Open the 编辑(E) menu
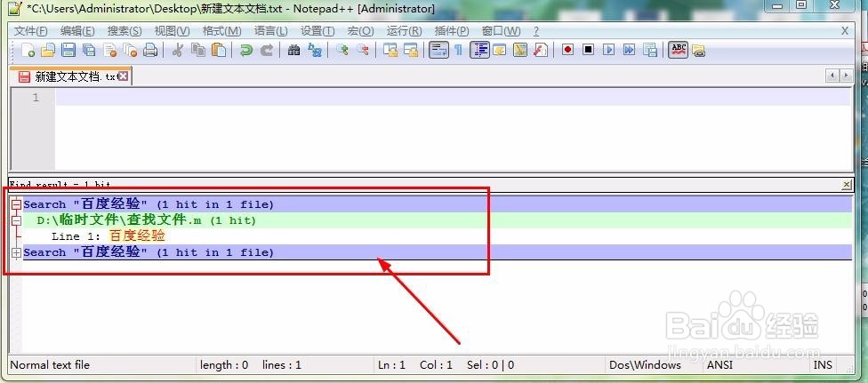 77,31
